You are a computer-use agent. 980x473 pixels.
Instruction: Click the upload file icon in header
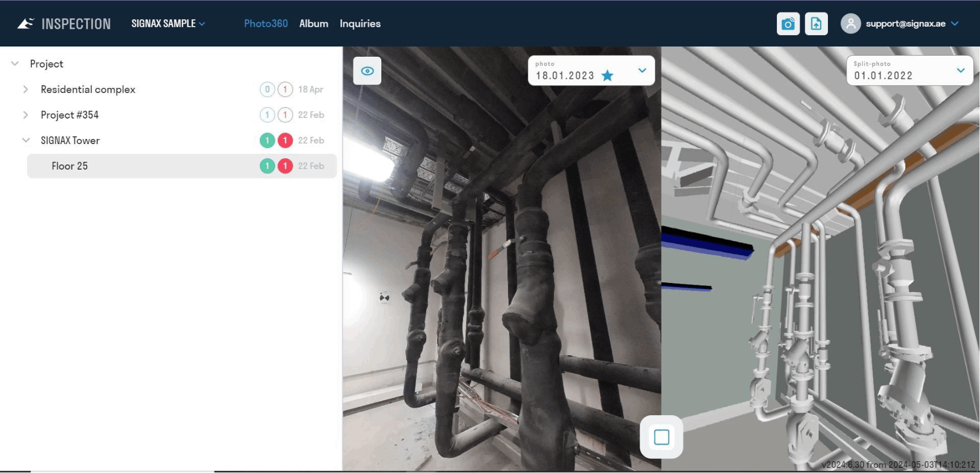coord(816,24)
